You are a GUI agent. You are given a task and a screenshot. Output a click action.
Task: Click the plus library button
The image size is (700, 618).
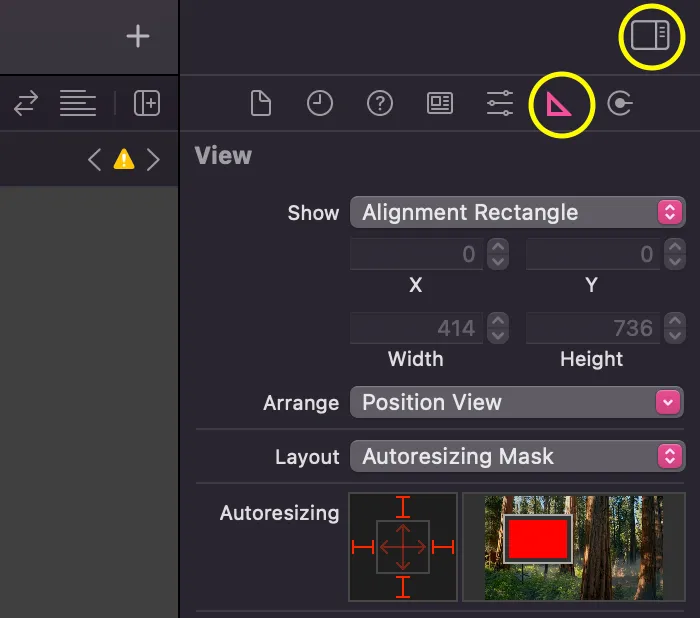(x=138, y=36)
